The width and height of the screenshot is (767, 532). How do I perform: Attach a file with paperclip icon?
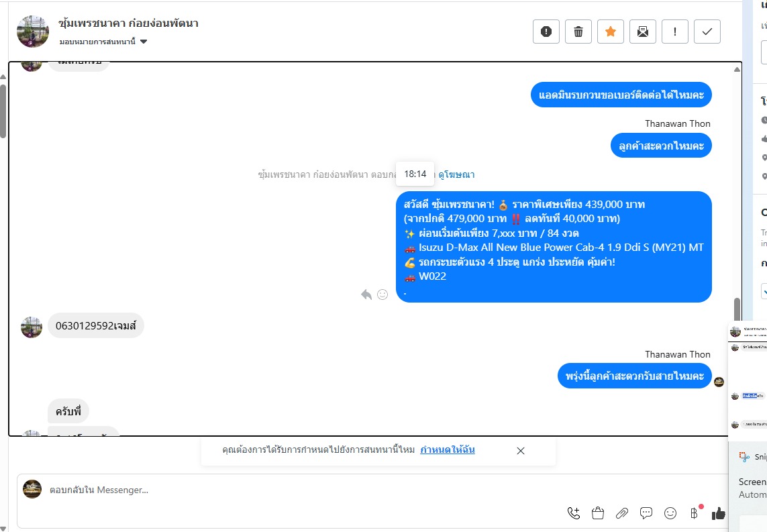point(622,513)
